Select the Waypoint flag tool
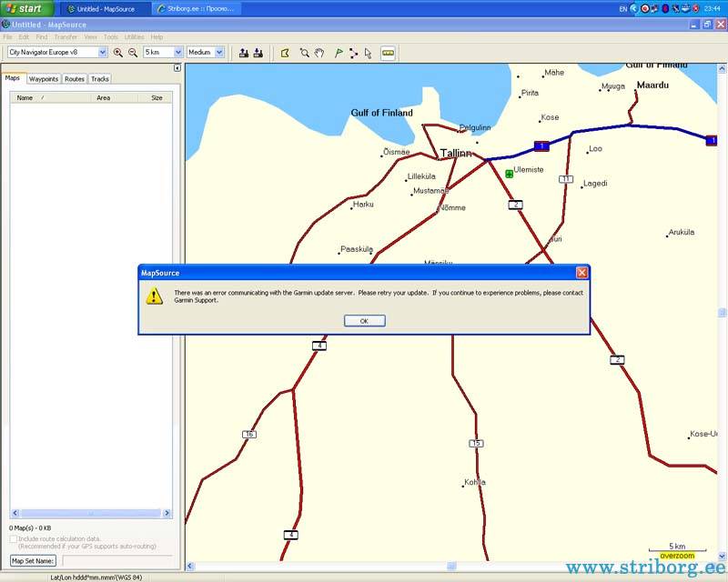 click(339, 53)
